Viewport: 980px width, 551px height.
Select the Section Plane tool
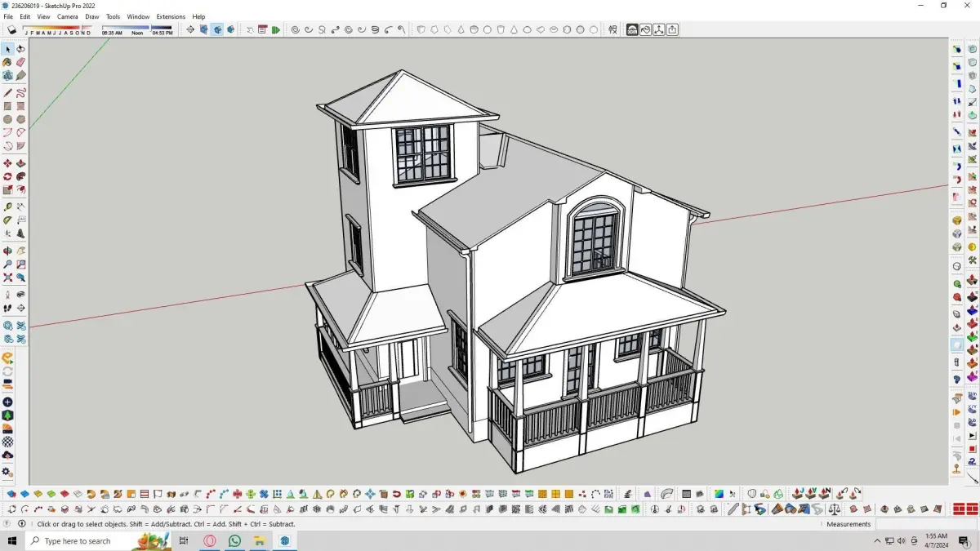[x=20, y=308]
